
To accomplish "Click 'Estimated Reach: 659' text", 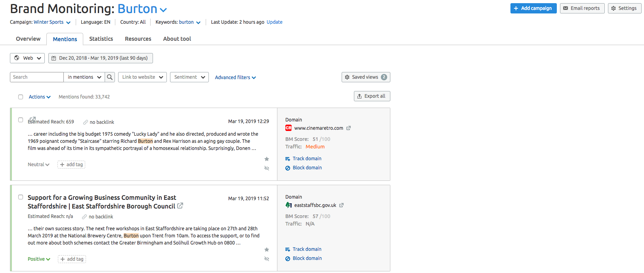I will (x=51, y=122).
